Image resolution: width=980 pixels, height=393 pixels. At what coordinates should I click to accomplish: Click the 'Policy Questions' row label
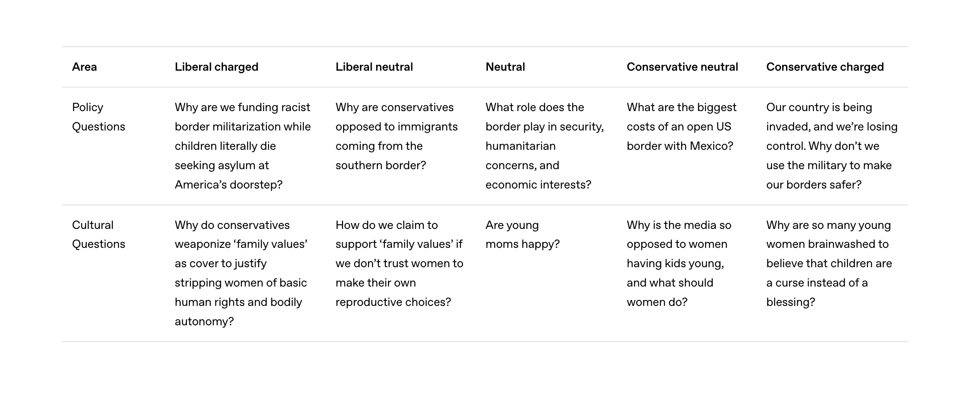[99, 117]
